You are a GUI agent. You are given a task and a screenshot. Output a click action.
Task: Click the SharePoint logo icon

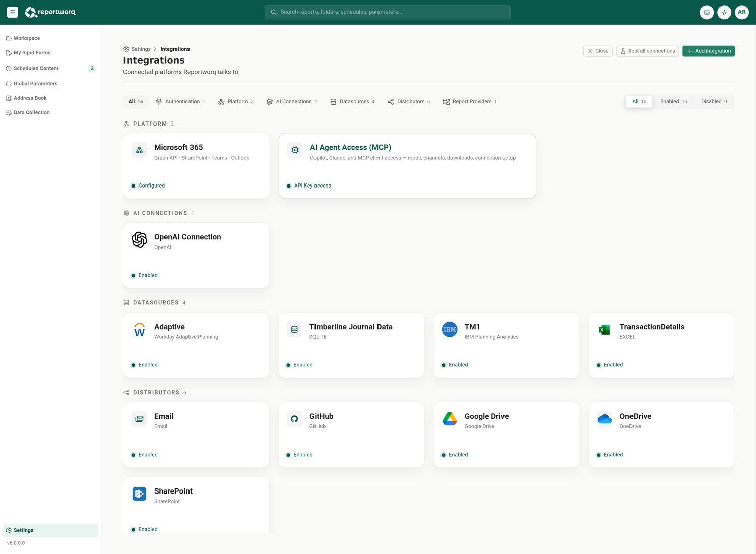139,494
